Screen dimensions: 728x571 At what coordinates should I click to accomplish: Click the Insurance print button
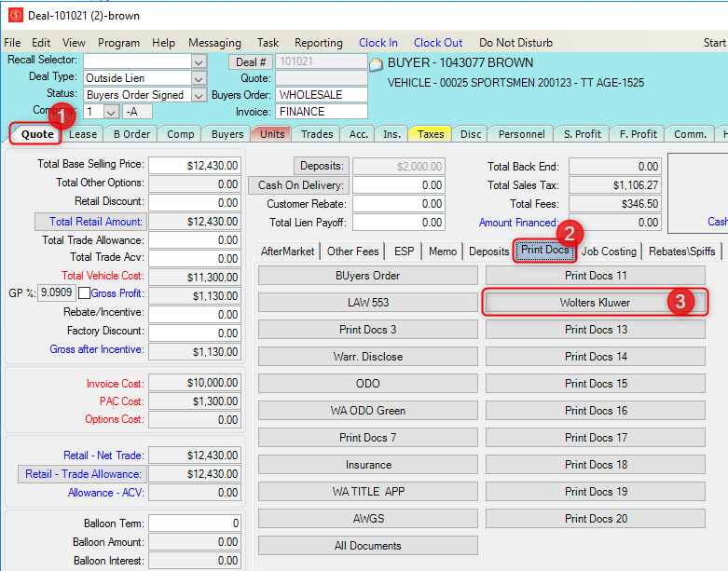click(367, 465)
